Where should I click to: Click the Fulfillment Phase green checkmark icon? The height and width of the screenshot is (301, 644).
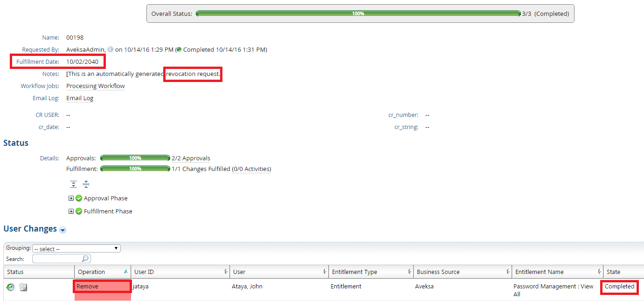click(79, 211)
